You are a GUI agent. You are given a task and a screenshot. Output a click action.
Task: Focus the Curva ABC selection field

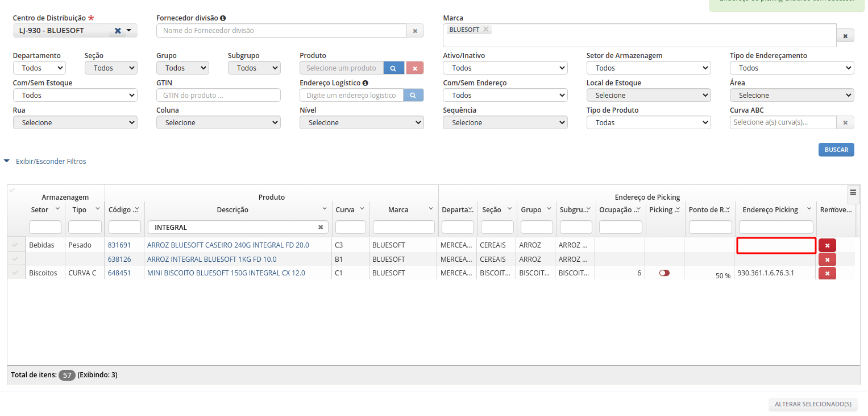[x=783, y=123]
